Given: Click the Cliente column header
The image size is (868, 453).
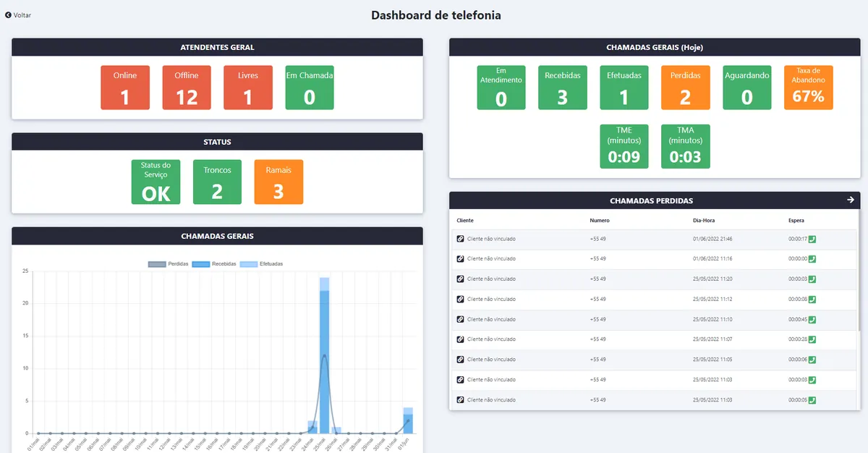Looking at the screenshot, I should [465, 220].
